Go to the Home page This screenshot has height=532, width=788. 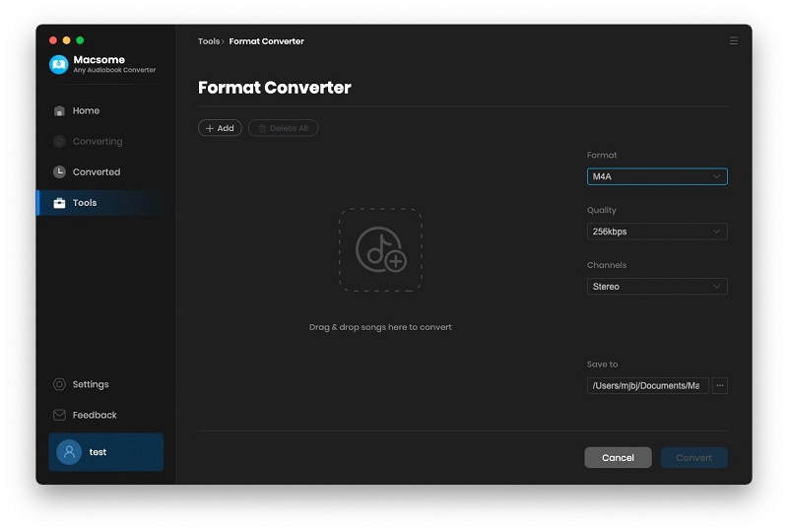click(105, 110)
